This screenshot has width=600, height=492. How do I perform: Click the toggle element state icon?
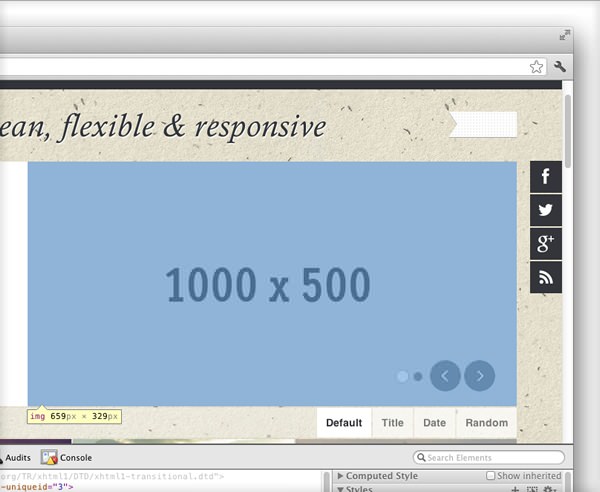point(532,489)
